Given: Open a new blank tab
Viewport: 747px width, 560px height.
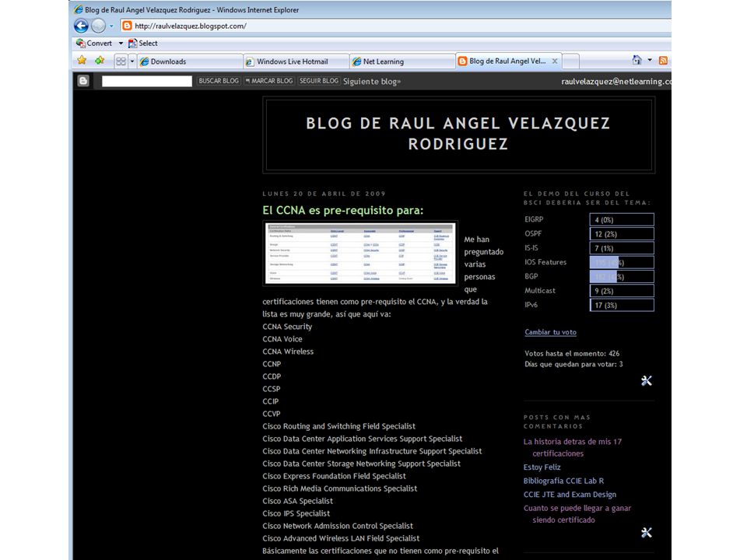Looking at the screenshot, I should click(x=570, y=61).
